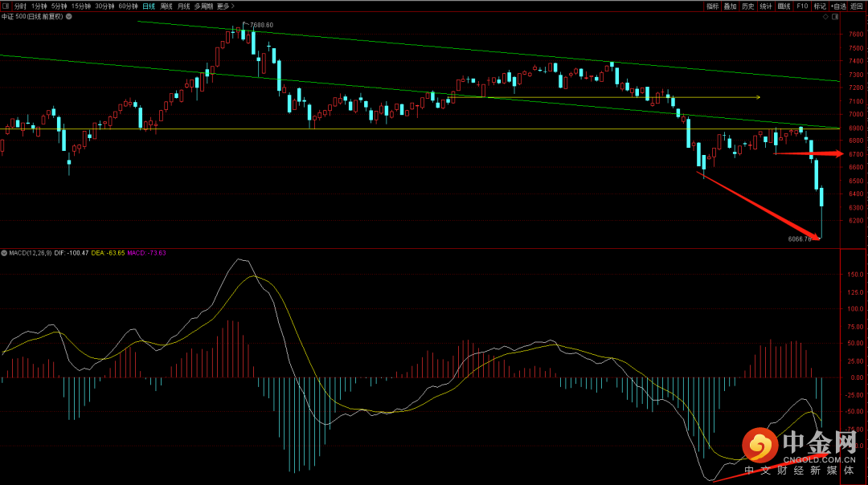Open the 画线 drawing tools

coord(784,6)
